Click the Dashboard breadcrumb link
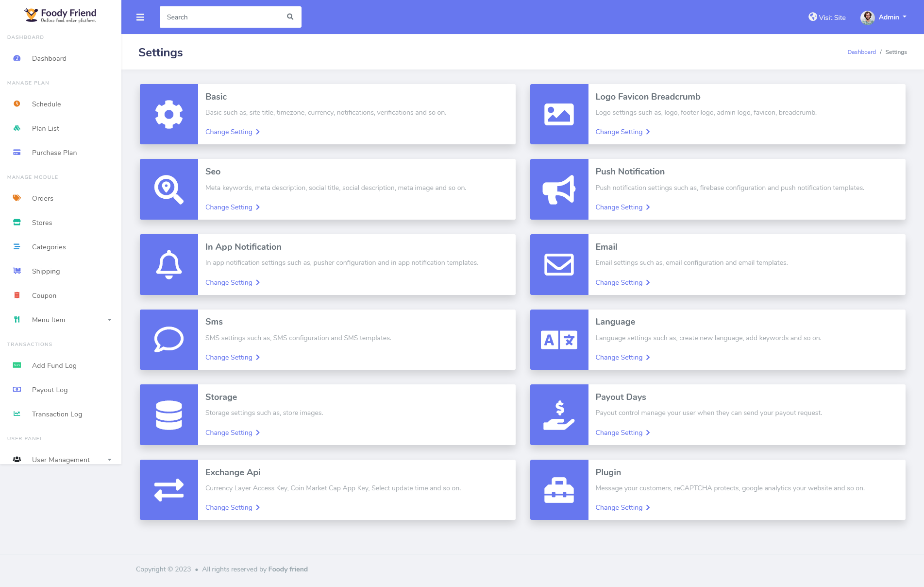 pos(861,52)
